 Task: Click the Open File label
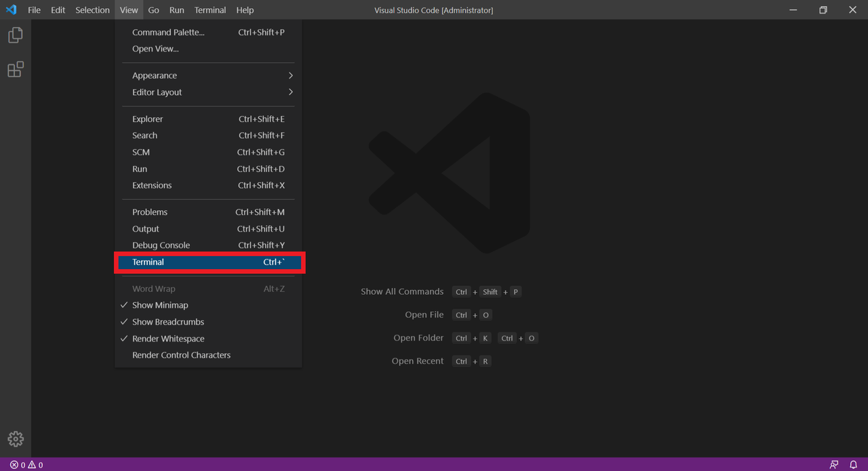(x=425, y=314)
